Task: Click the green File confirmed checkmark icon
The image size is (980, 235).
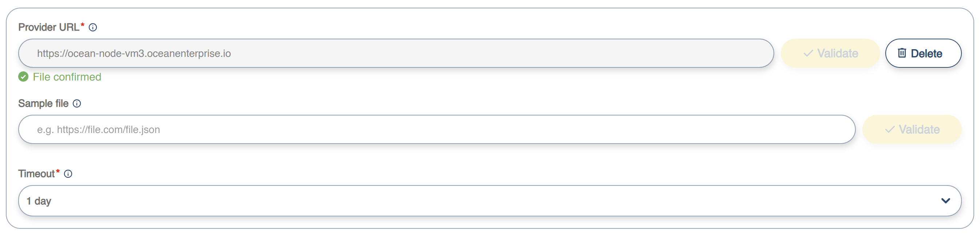Action: 23,77
